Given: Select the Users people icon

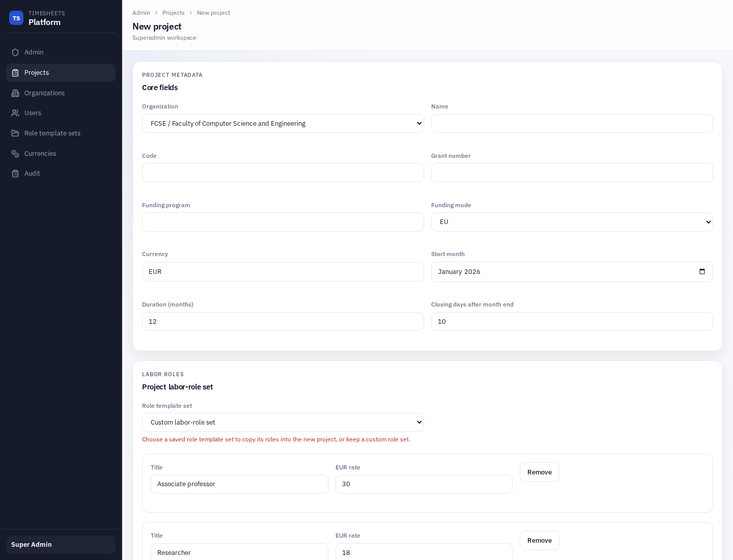Looking at the screenshot, I should [x=15, y=113].
